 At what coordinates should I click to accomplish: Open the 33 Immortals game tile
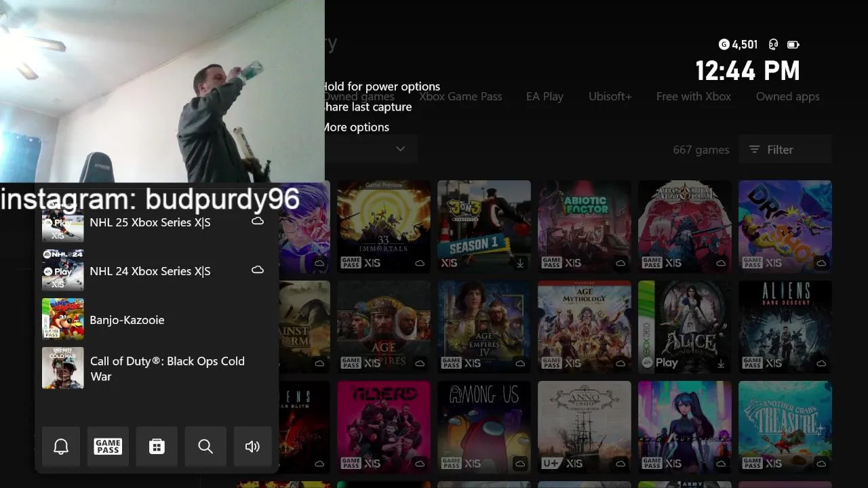coord(384,226)
